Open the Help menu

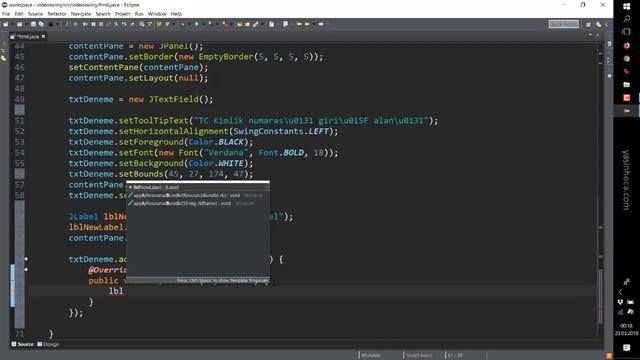(176, 14)
